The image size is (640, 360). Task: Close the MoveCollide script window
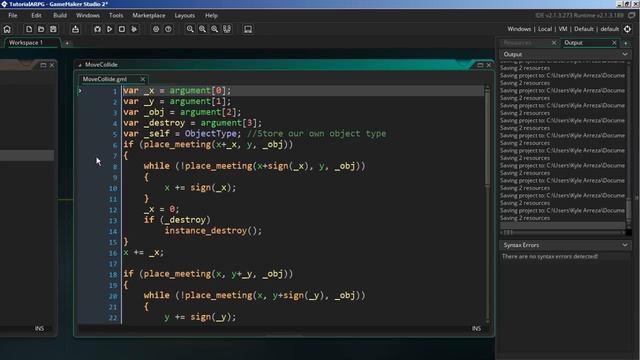(489, 65)
